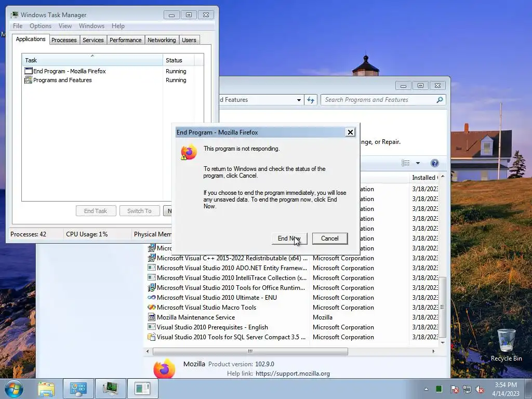
Task: Click the scroll down arrow of the programs list
Action: [443, 343]
